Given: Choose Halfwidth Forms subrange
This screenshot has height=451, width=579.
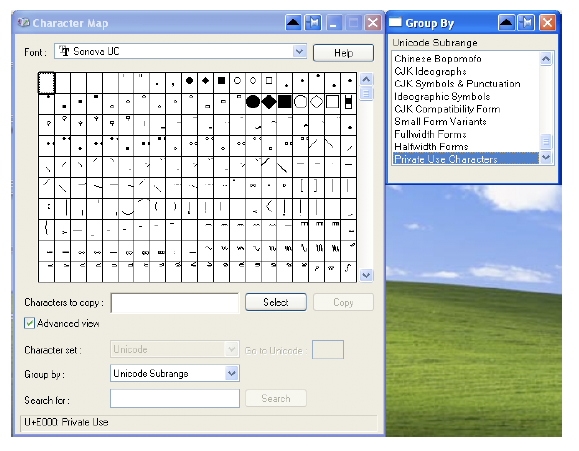Looking at the screenshot, I should point(431,147).
